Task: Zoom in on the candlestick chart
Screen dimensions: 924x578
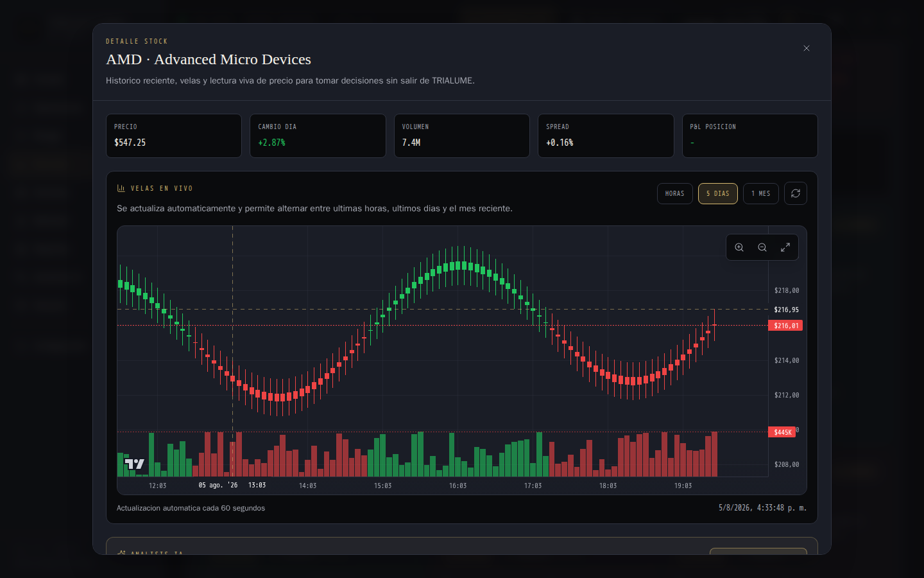Action: [739, 247]
